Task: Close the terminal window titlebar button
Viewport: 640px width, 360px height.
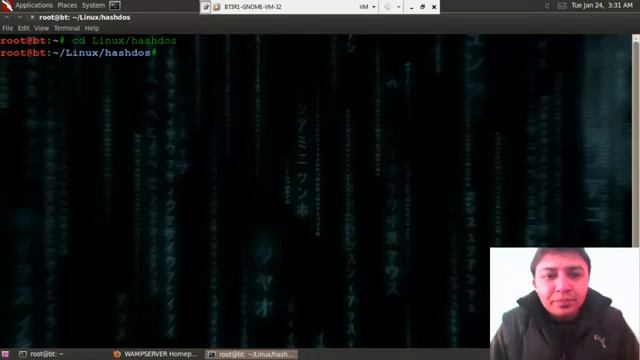Action: click(x=32, y=17)
